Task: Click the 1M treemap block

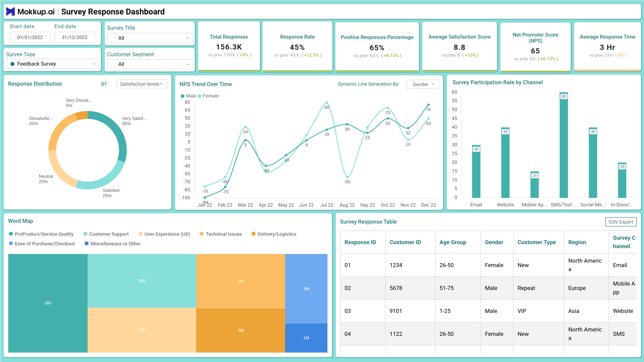Action: point(306,338)
